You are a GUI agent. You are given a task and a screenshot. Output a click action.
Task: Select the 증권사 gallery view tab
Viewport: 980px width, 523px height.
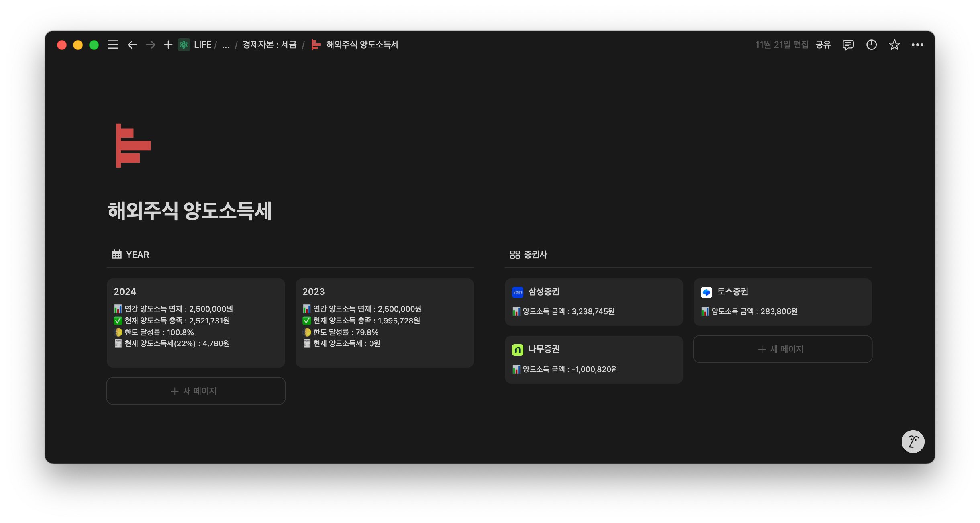[x=529, y=255]
